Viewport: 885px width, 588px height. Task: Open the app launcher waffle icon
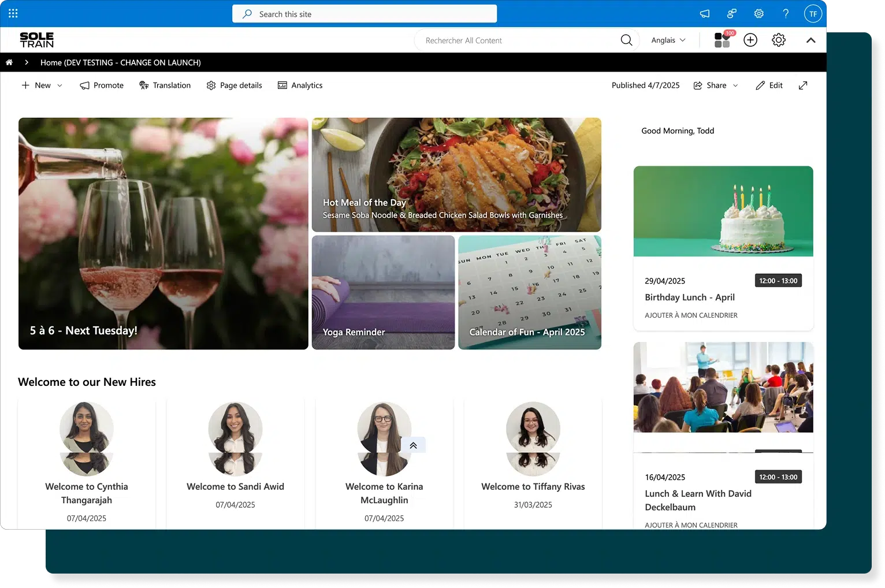[13, 13]
